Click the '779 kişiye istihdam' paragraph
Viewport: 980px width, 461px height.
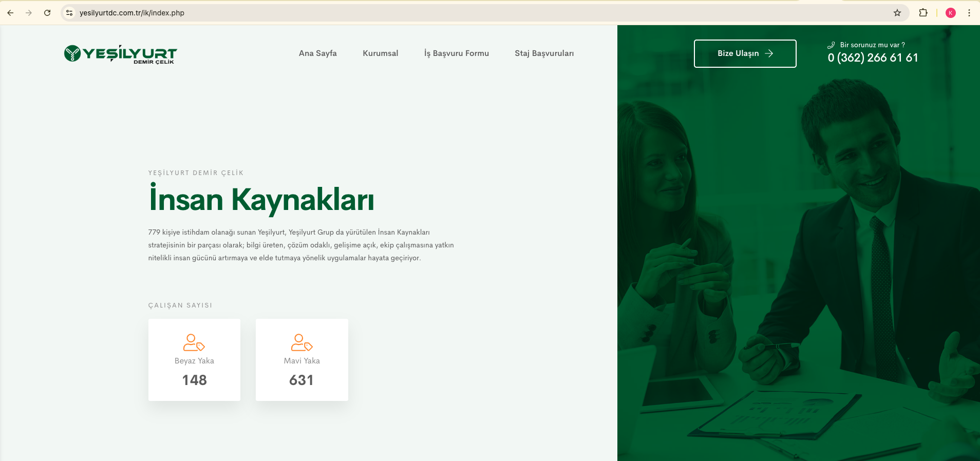pyautogui.click(x=301, y=245)
